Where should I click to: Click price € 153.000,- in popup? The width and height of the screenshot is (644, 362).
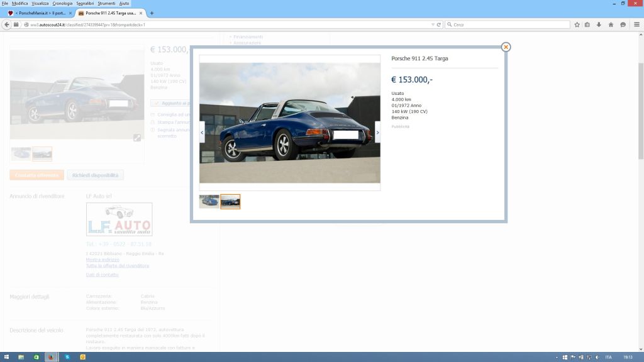tap(412, 80)
